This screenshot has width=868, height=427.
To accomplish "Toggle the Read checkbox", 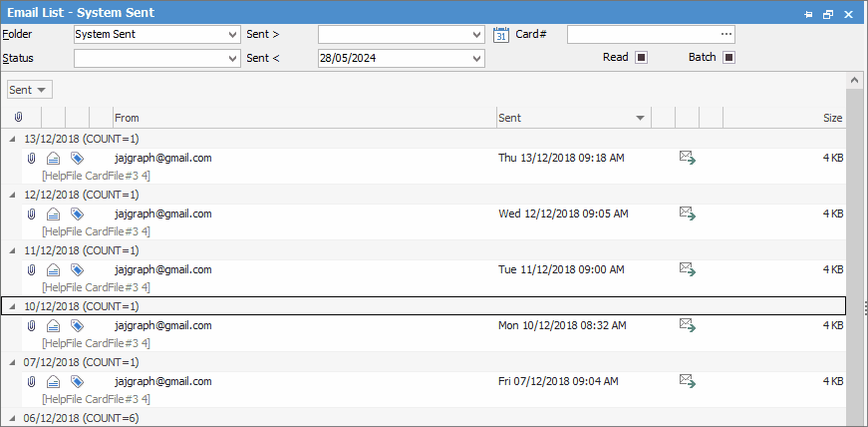I will coord(641,57).
